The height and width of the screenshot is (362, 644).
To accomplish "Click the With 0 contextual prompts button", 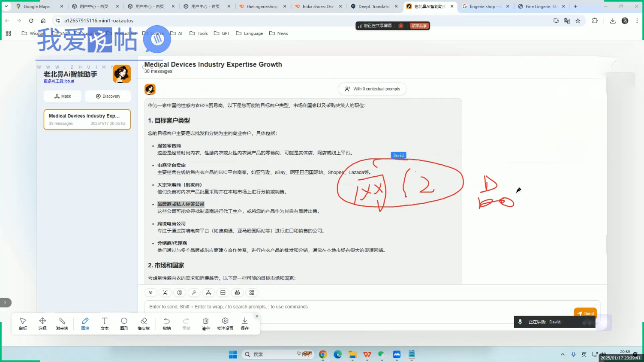I will tap(372, 89).
